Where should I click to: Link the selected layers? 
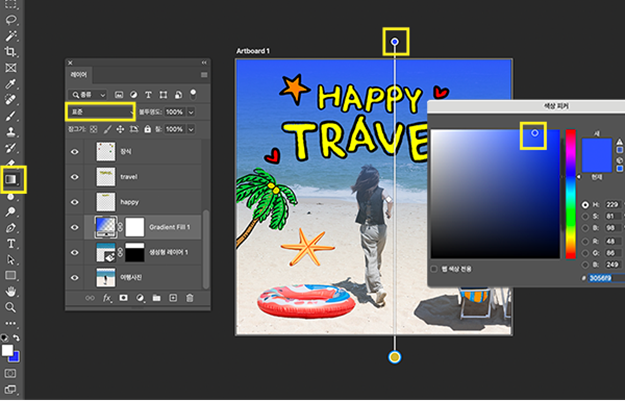[90, 298]
